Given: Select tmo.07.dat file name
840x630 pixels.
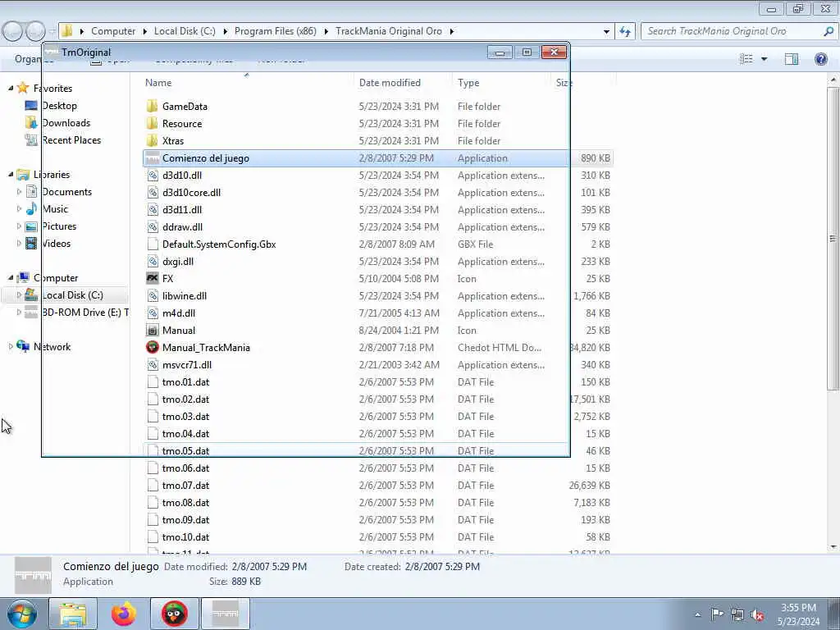Looking at the screenshot, I should (185, 486).
